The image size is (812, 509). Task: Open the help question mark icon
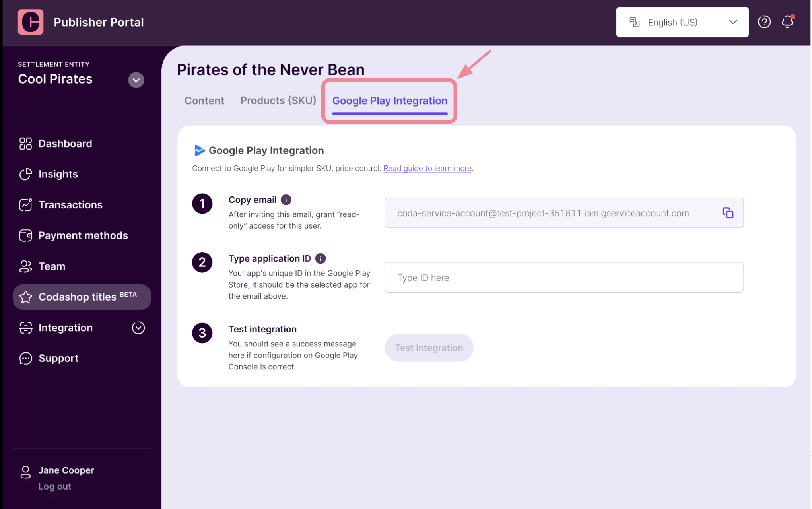[764, 22]
